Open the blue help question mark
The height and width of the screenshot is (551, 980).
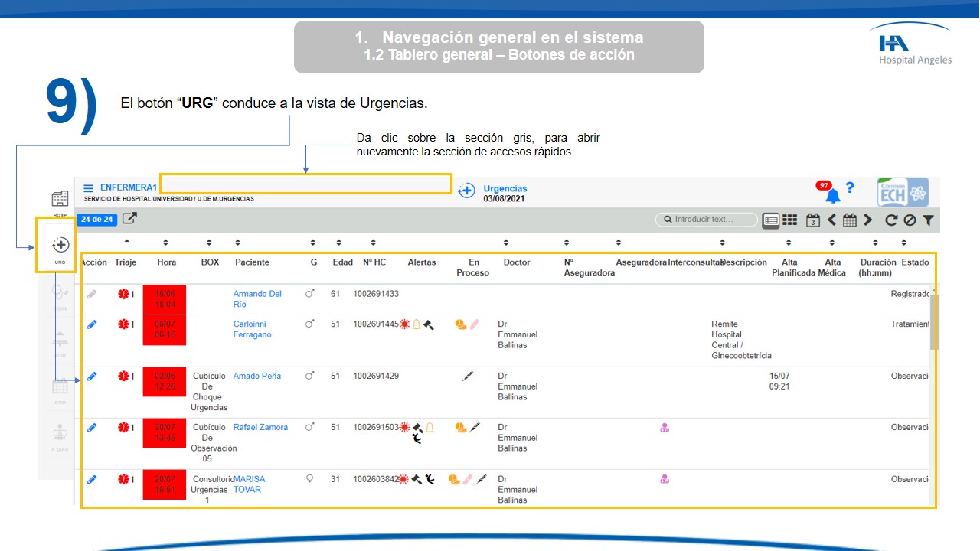tap(850, 188)
